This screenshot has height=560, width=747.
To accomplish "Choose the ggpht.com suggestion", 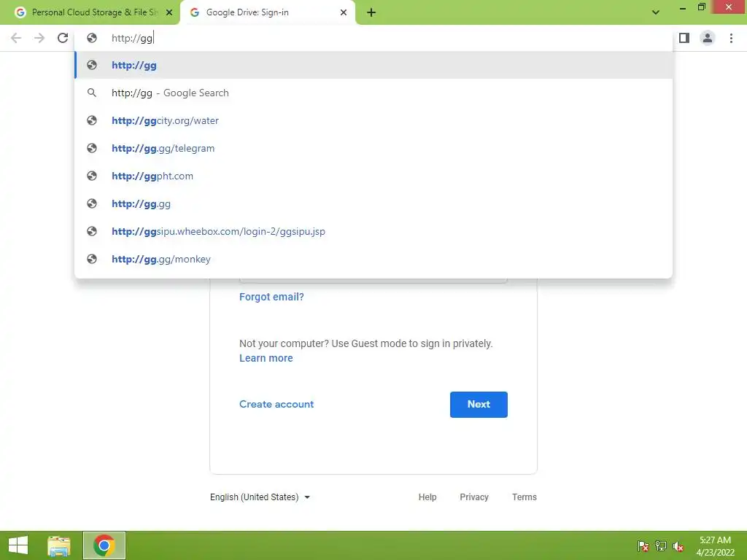I will click(373, 176).
